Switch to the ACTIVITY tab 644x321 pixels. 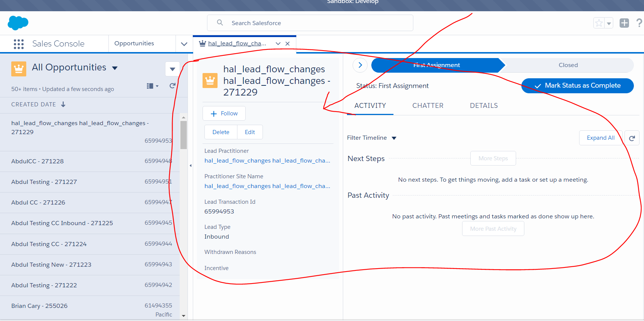[x=370, y=106]
